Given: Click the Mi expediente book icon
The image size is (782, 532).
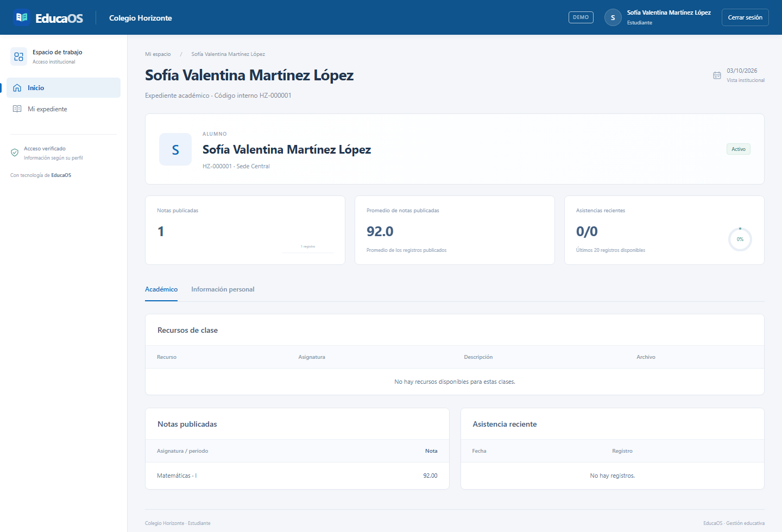Looking at the screenshot, I should coord(17,109).
